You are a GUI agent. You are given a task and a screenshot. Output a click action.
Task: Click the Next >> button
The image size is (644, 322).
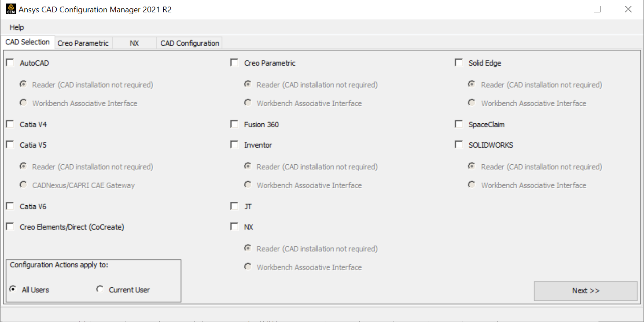pos(585,291)
